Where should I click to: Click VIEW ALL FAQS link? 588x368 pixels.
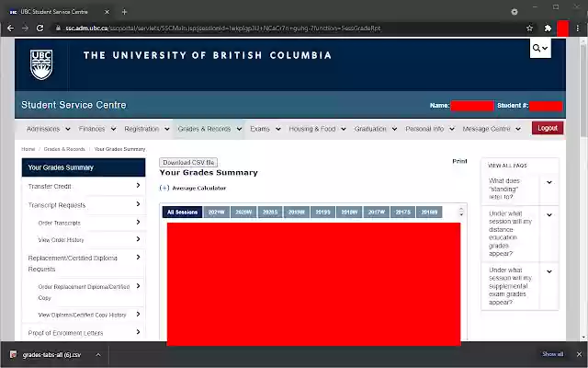(x=507, y=166)
